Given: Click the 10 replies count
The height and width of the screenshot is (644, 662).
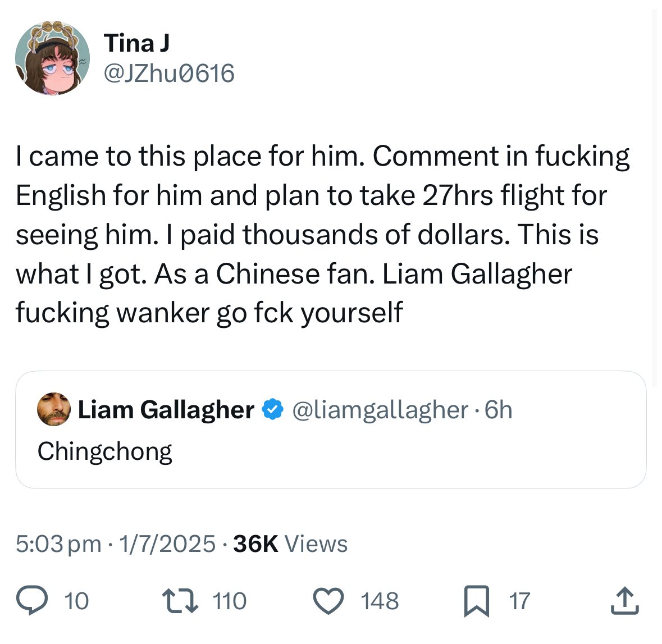Looking at the screenshot, I should pyautogui.click(x=76, y=601).
